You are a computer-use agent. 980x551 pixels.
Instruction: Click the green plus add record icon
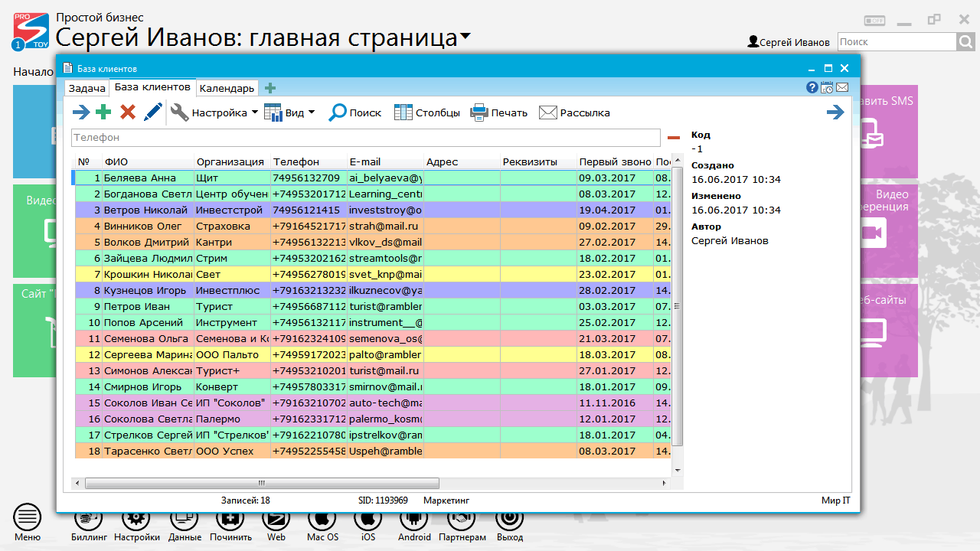click(103, 112)
